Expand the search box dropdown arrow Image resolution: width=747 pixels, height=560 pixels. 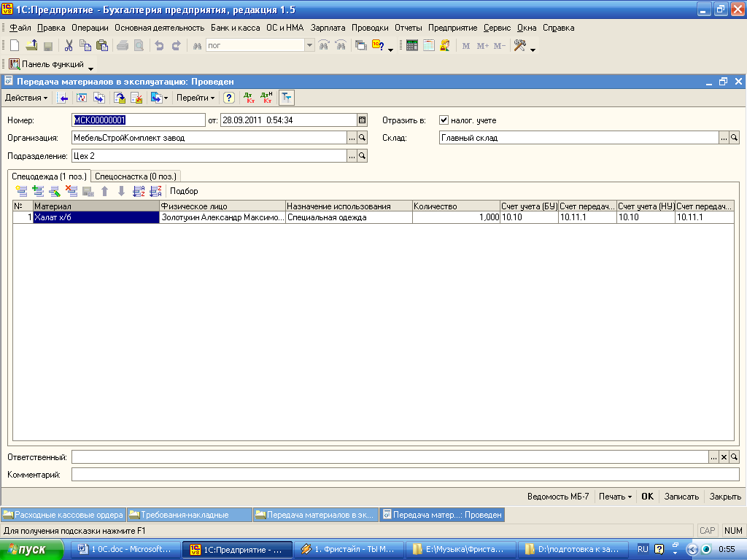click(309, 45)
